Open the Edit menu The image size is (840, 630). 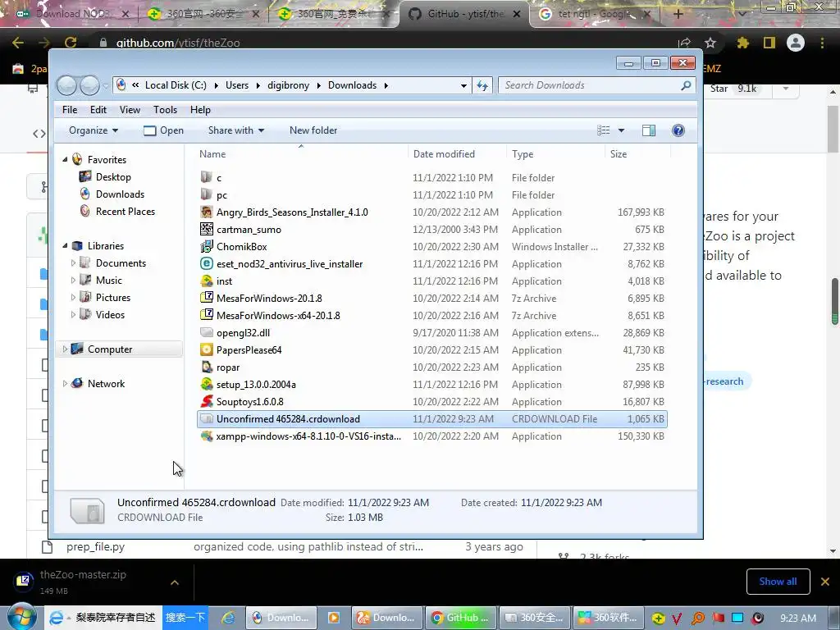pos(98,110)
